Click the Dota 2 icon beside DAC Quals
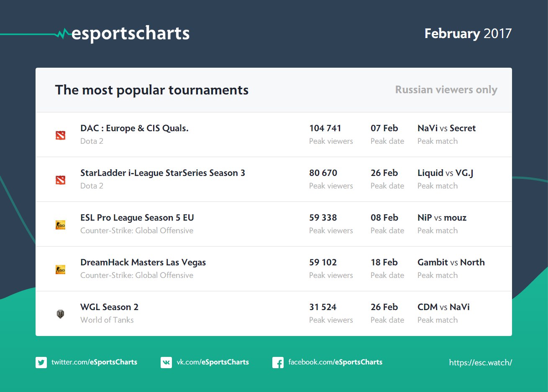 click(61, 135)
